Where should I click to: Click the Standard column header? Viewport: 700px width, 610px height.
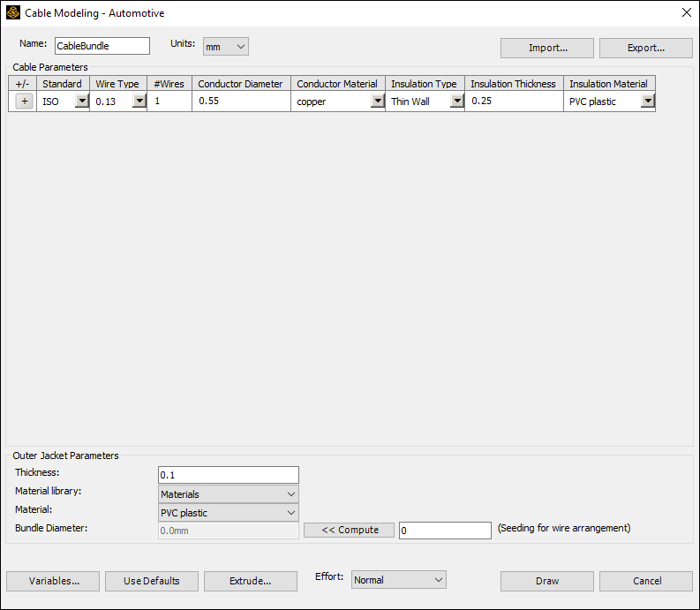coord(63,84)
